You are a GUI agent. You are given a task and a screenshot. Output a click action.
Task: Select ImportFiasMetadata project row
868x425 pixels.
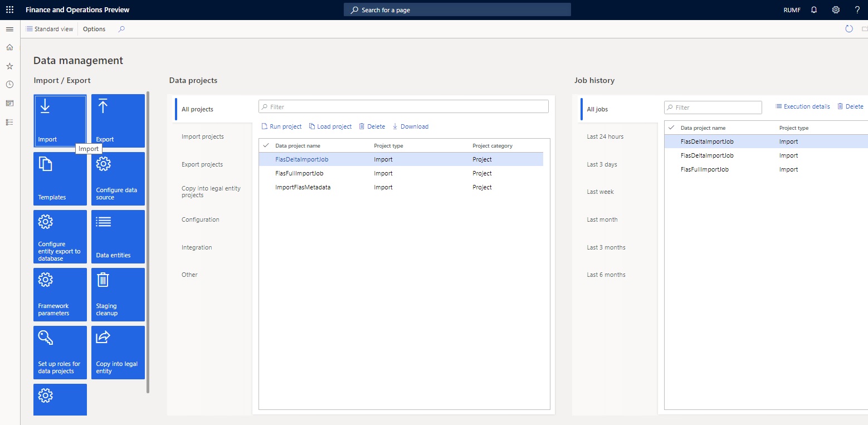coord(401,187)
